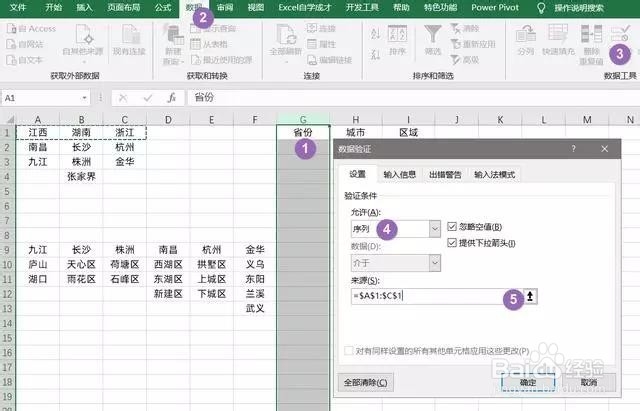
Task: Expand the 全部刷新 dropdown arrow
Action: [x=285, y=62]
